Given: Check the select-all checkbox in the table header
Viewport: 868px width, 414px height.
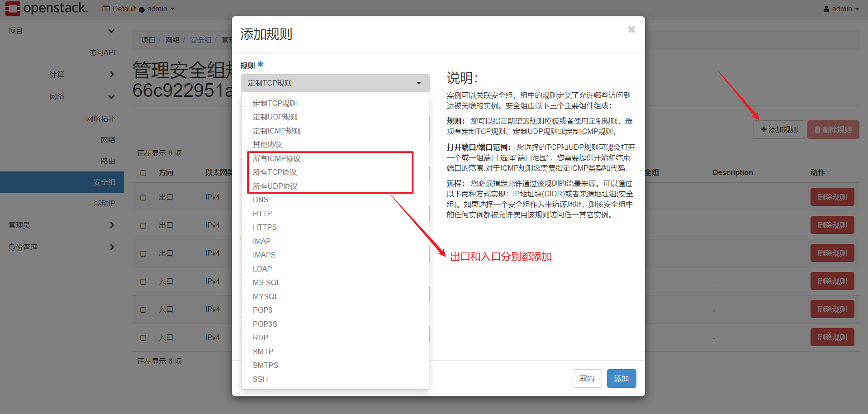Looking at the screenshot, I should [x=143, y=173].
